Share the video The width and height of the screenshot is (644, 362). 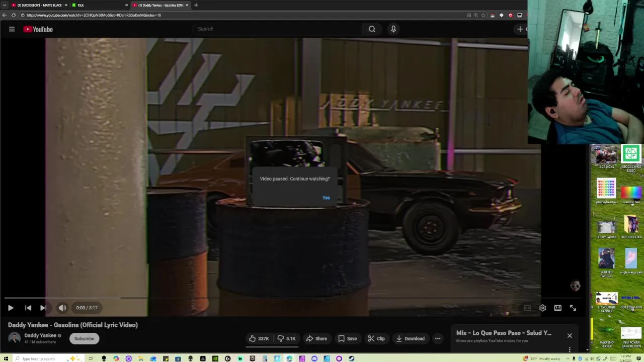pyautogui.click(x=316, y=338)
